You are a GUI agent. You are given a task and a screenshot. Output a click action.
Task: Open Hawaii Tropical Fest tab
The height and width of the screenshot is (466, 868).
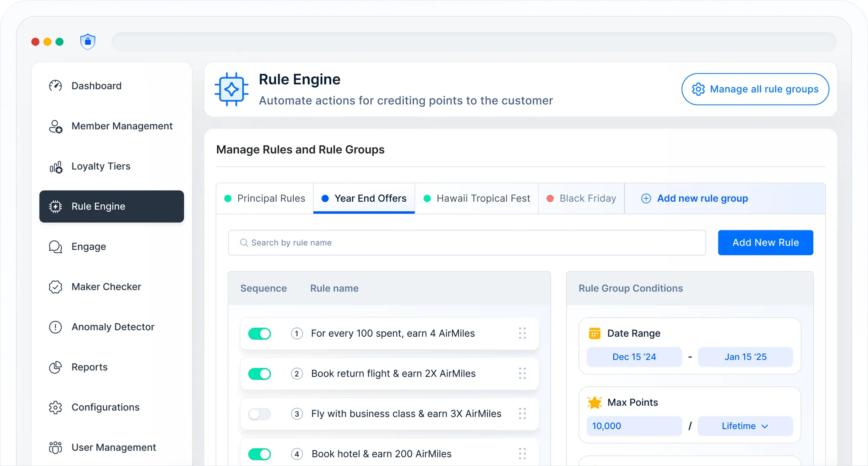tap(477, 198)
